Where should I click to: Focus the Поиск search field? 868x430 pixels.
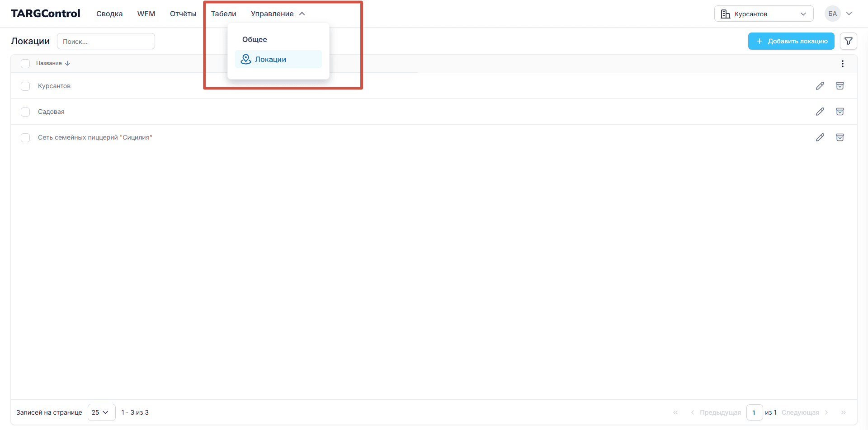click(x=106, y=41)
